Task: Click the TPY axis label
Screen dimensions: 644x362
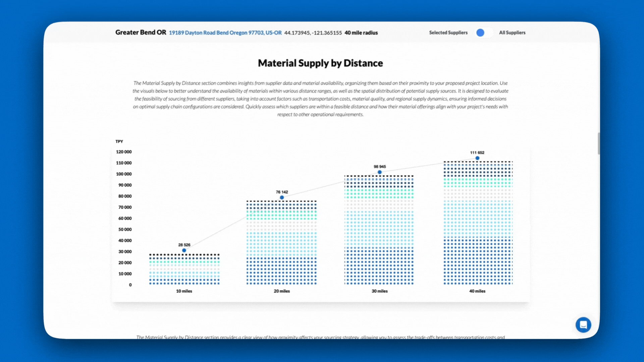Action: click(x=119, y=141)
